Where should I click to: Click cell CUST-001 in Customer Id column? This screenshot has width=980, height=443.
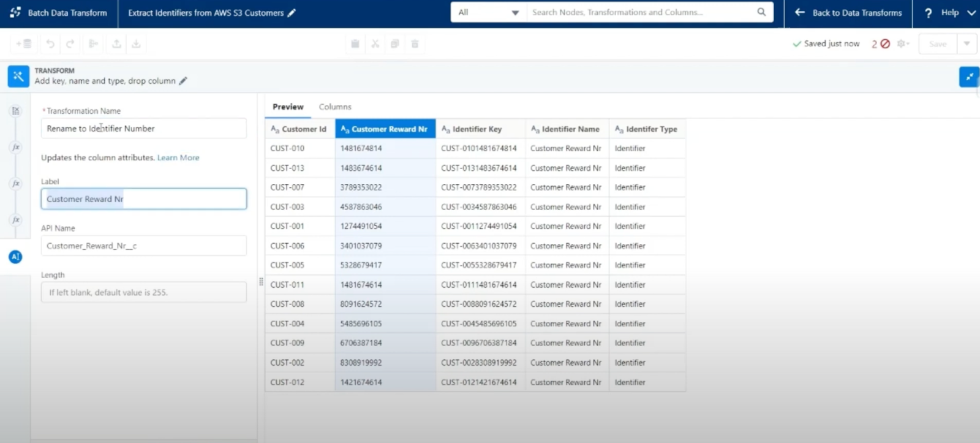click(x=300, y=226)
